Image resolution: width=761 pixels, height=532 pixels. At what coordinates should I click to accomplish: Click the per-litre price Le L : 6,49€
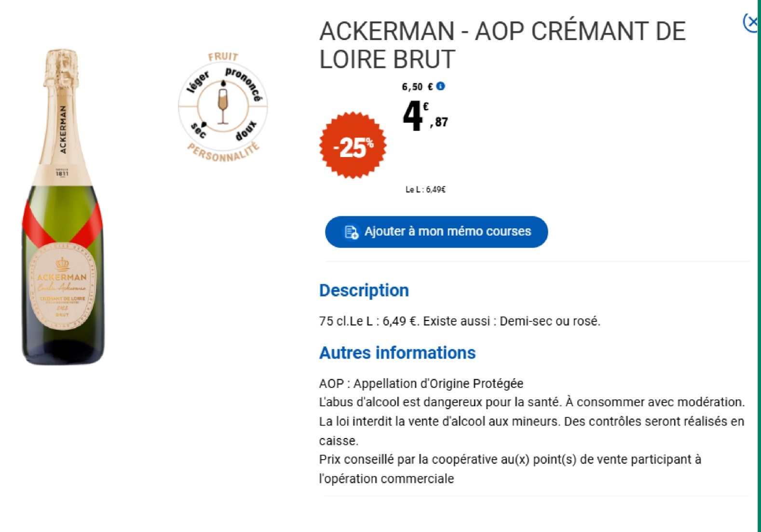tap(425, 189)
